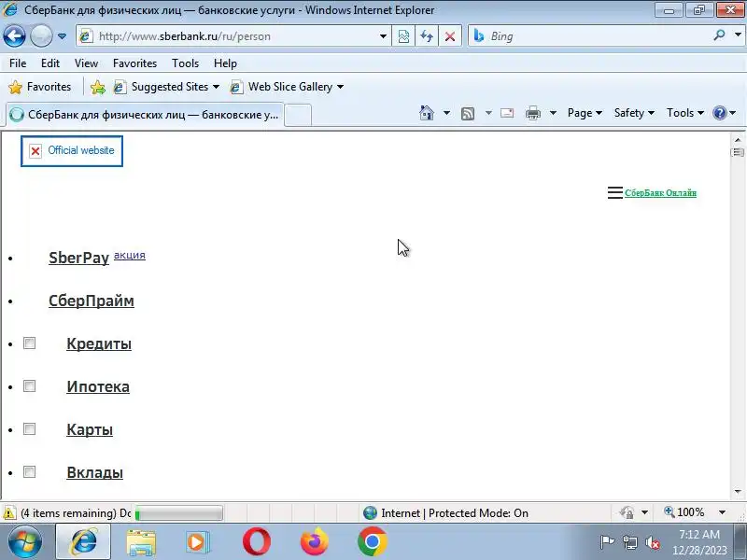Open the recent pages dropdown arrow
Screen dimensions: 747x560
(x=62, y=36)
